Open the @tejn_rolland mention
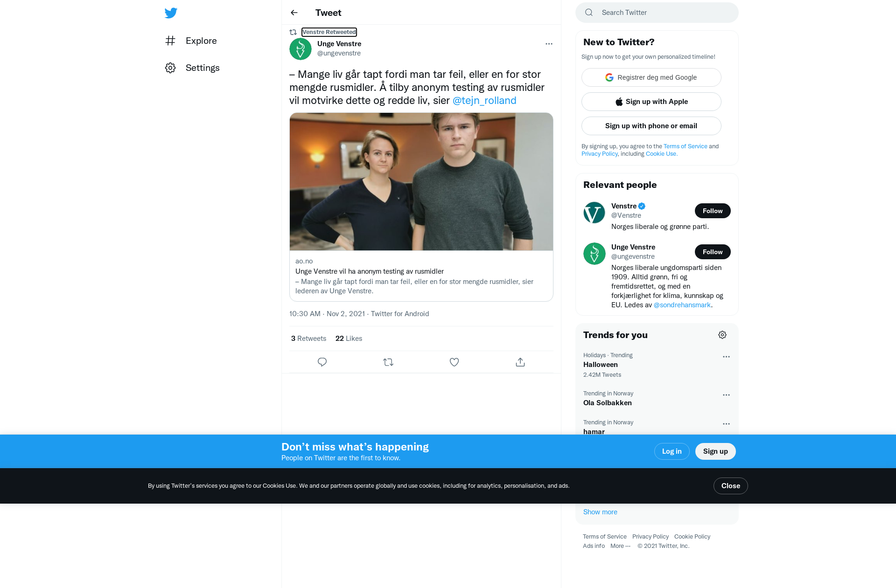Viewport: 896px width, 588px height. (484, 100)
